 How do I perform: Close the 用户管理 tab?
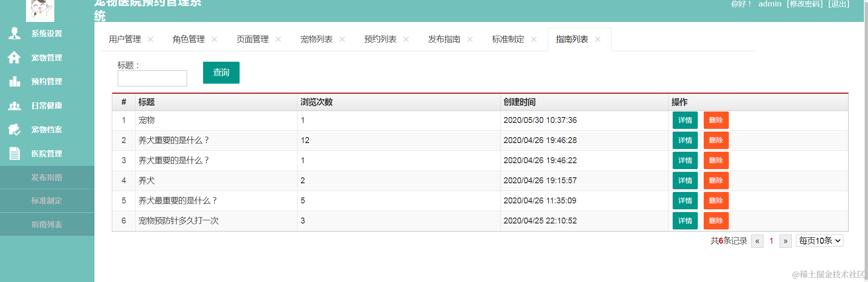tap(151, 39)
